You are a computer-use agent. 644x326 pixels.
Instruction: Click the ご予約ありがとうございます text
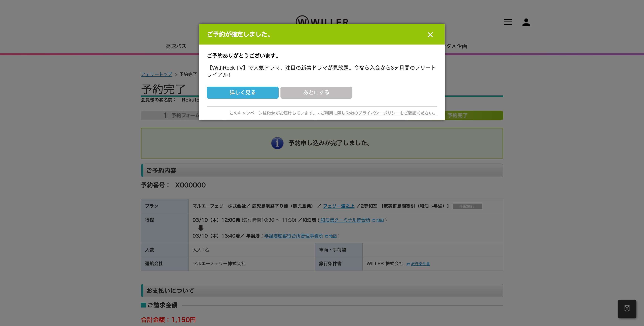point(243,56)
